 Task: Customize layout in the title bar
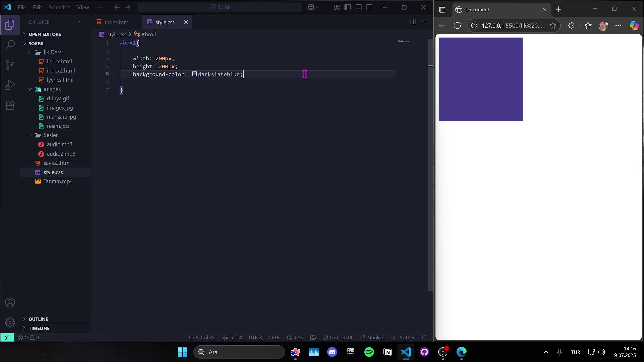click(337, 7)
